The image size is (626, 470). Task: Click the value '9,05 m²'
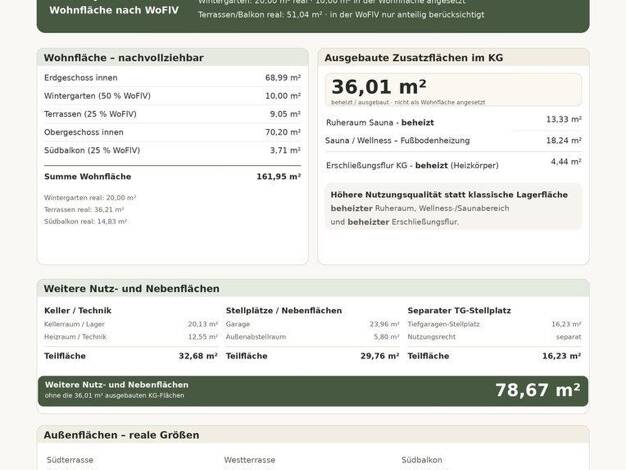285,114
